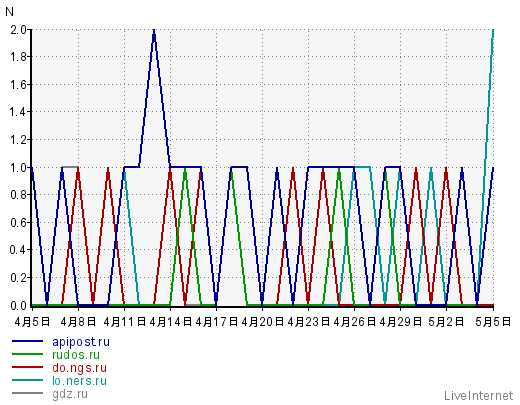Click the 4月23日 date label on axis
The height and width of the screenshot is (405, 520).
[x=308, y=322]
